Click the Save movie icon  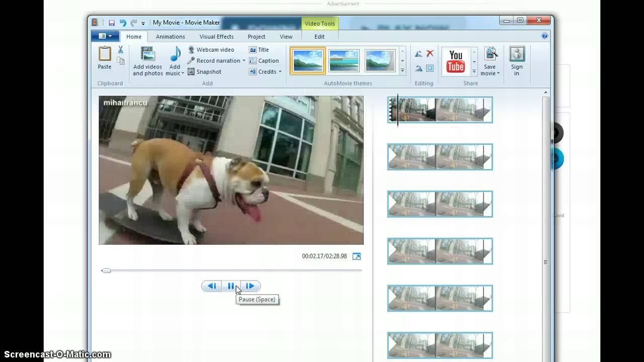pyautogui.click(x=490, y=54)
